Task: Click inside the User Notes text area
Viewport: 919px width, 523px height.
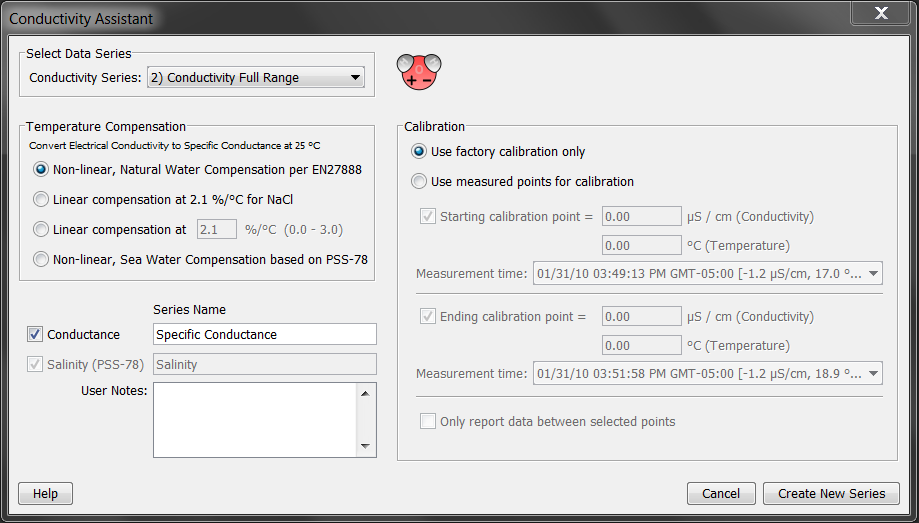Action: 256,419
